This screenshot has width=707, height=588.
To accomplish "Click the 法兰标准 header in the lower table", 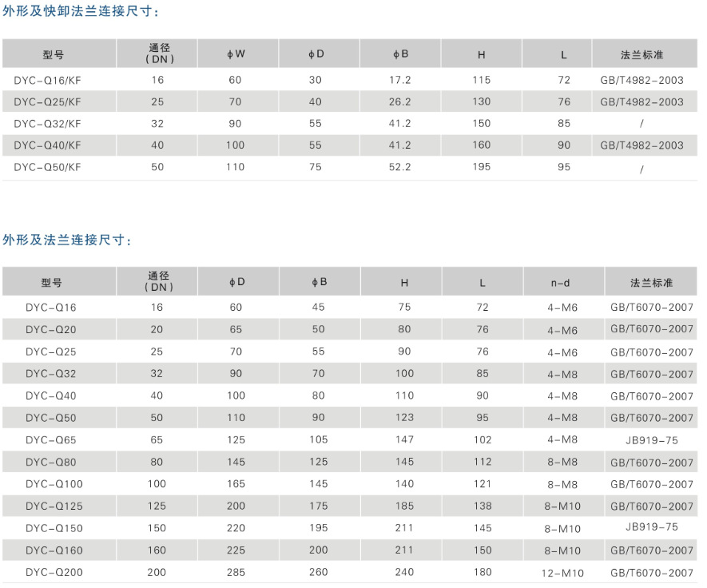I will pyautogui.click(x=652, y=283).
